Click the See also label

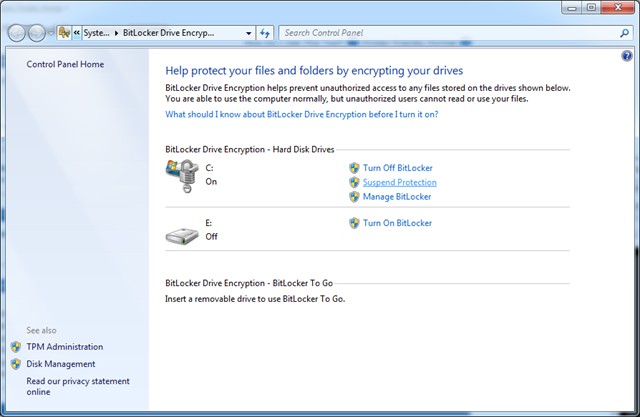point(41,330)
